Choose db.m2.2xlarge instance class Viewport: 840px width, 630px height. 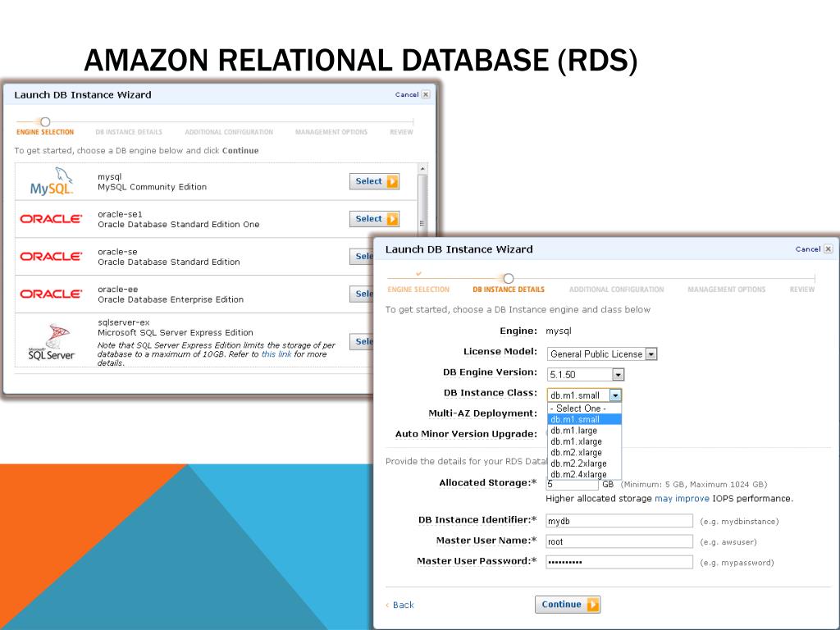pos(584,463)
